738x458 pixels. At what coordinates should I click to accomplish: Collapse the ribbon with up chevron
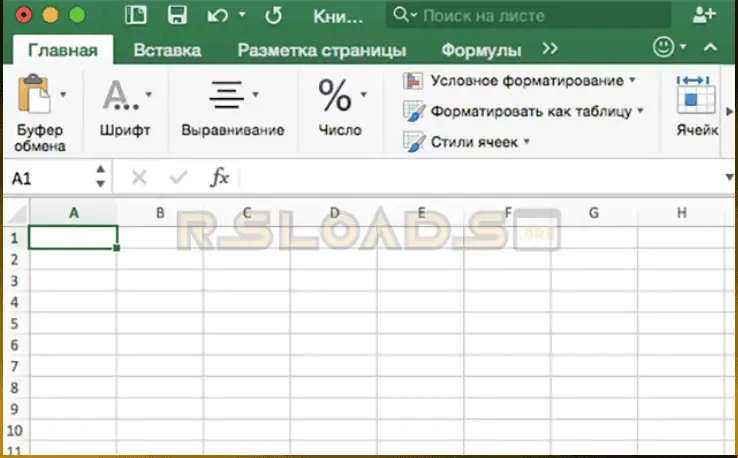point(711,47)
